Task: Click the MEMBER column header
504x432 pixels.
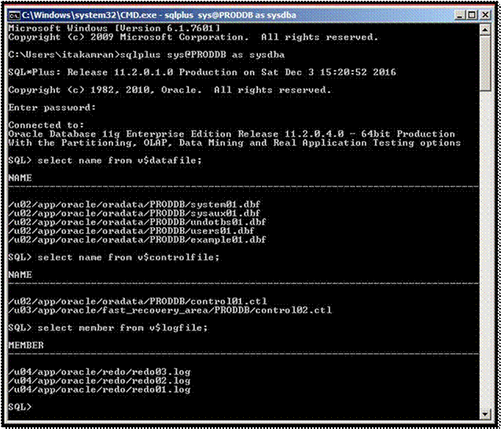Action: click(26, 346)
